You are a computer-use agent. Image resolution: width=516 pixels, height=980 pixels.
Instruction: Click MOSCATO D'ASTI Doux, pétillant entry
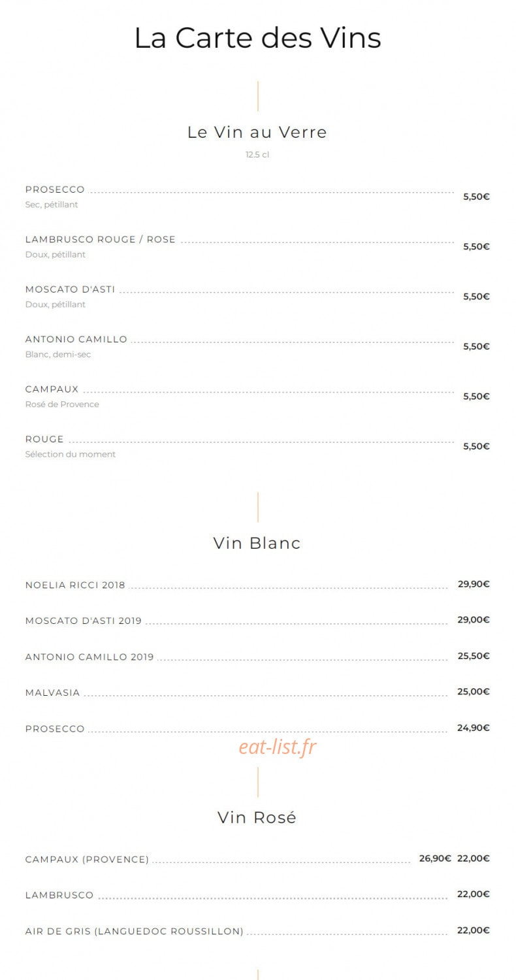click(257, 297)
